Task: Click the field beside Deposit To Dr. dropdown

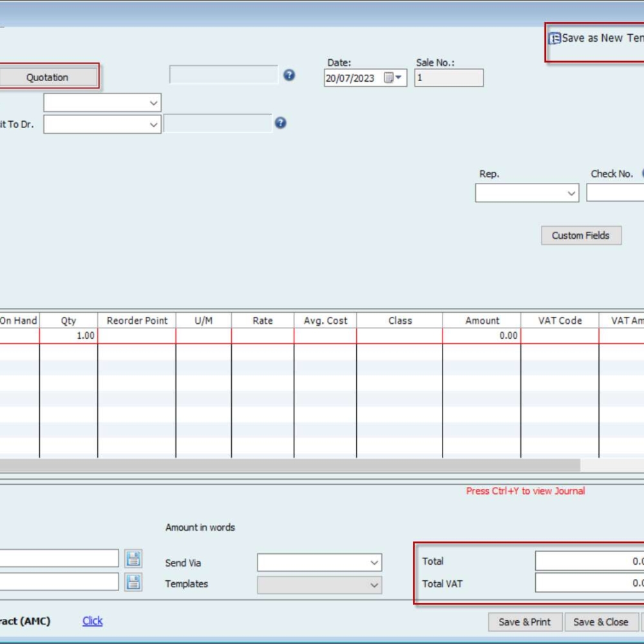Action: [x=218, y=124]
